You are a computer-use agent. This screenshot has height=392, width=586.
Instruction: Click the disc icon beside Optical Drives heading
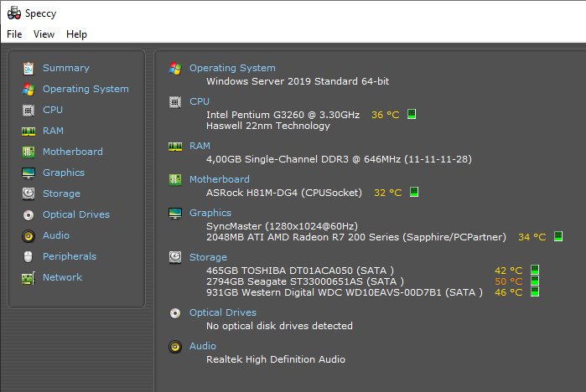pos(175,313)
